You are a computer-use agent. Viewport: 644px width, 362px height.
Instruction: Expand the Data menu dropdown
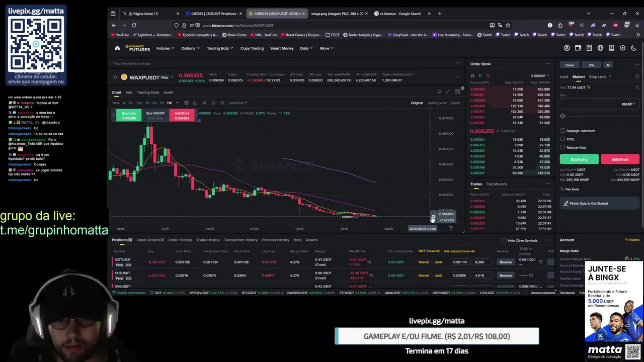click(x=306, y=48)
